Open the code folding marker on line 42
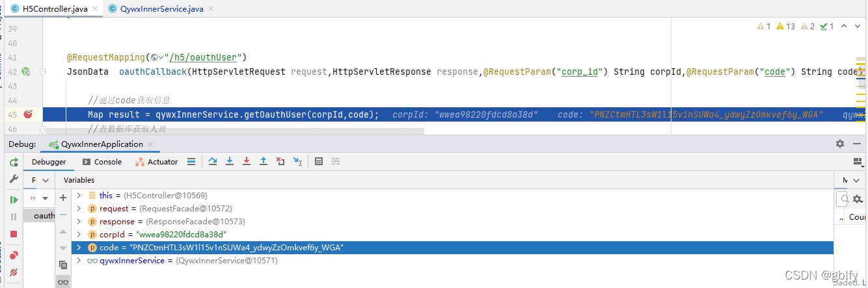 point(42,72)
